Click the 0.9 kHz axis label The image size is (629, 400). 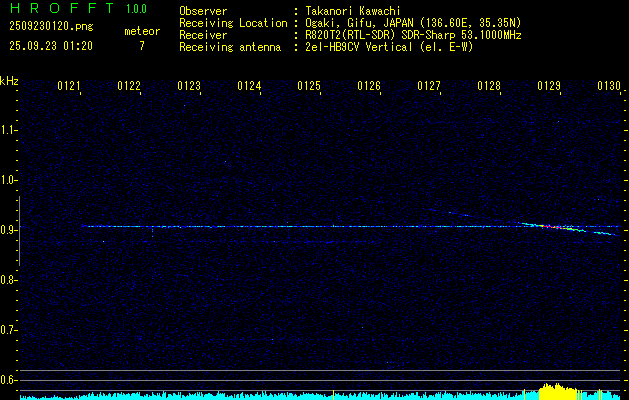[x=8, y=230]
